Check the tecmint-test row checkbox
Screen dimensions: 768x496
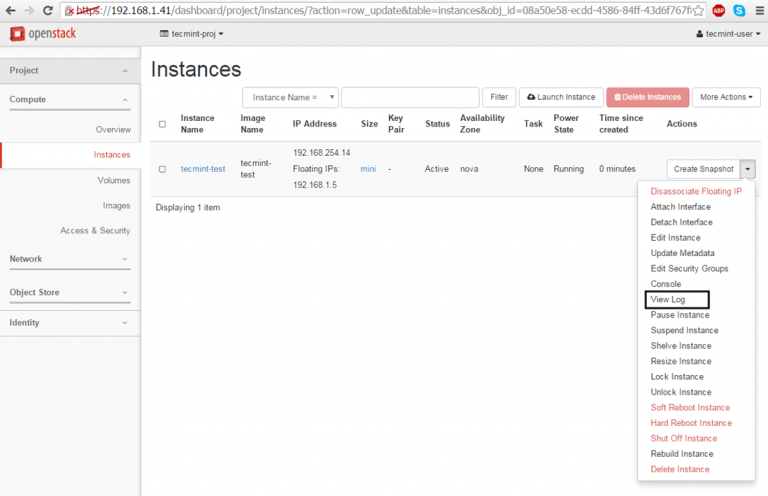click(162, 169)
